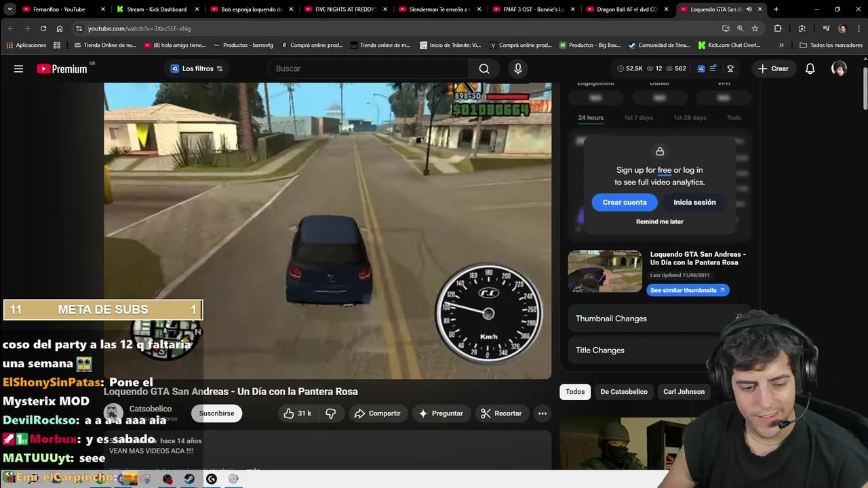Clip the video with Recortar
This screenshot has width=868, height=488.
click(501, 413)
